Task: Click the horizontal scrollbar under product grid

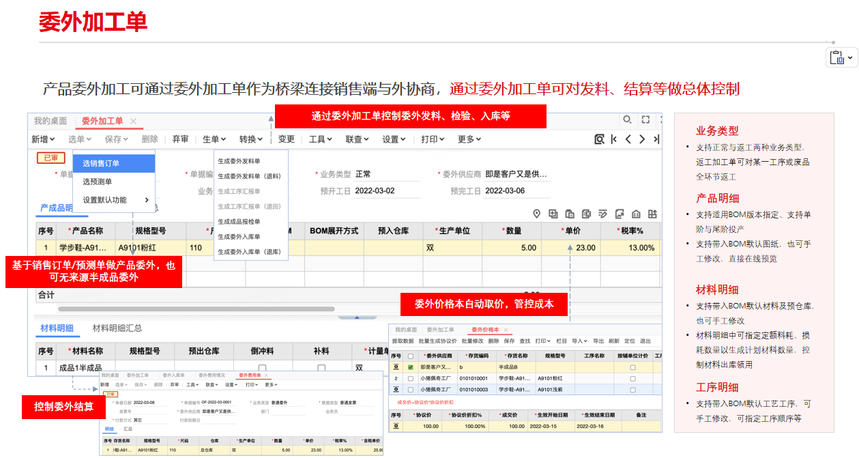Action: coord(196,309)
